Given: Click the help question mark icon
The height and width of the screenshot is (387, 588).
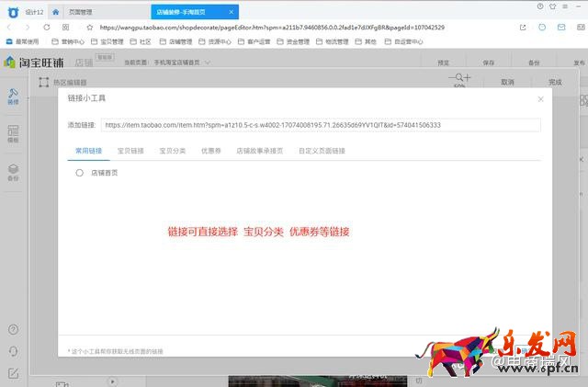Looking at the screenshot, I should (13, 329).
